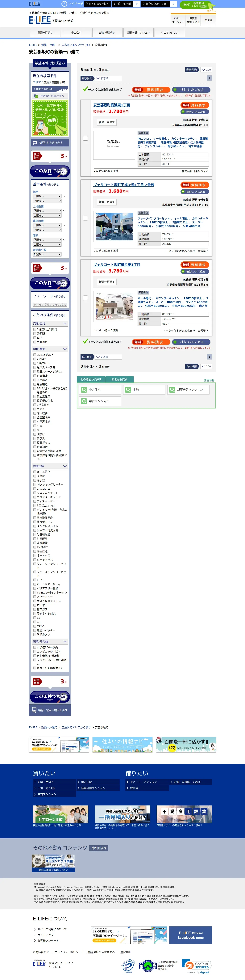Check the 小学校800m以内 option in 環境・その他
Screen dimensions: 245x980
pyautogui.click(x=35, y=647)
